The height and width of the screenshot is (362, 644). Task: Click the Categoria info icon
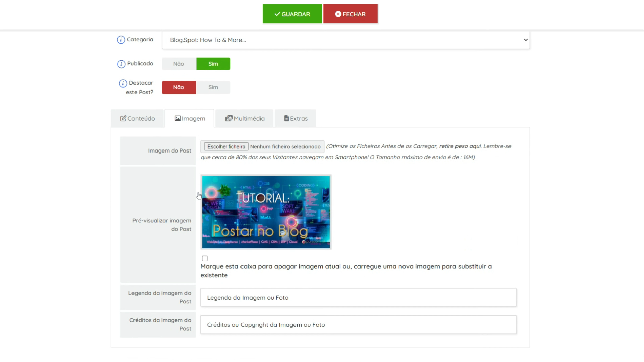(121, 40)
